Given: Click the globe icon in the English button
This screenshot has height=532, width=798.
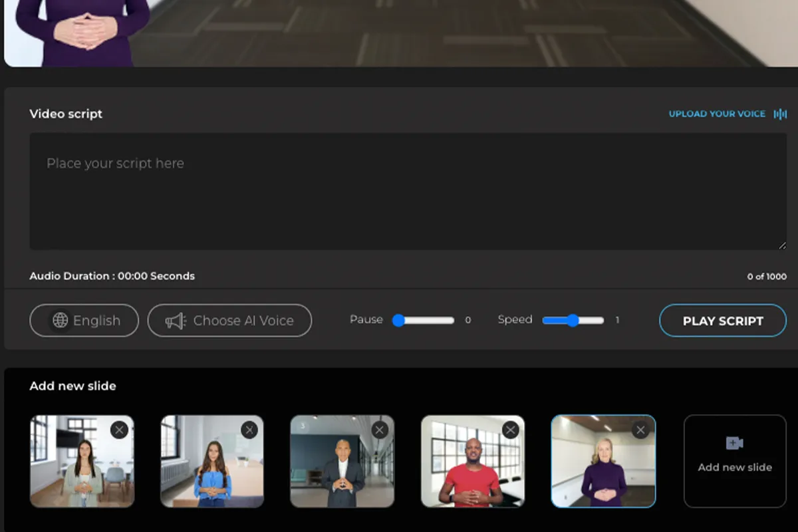Looking at the screenshot, I should point(61,321).
